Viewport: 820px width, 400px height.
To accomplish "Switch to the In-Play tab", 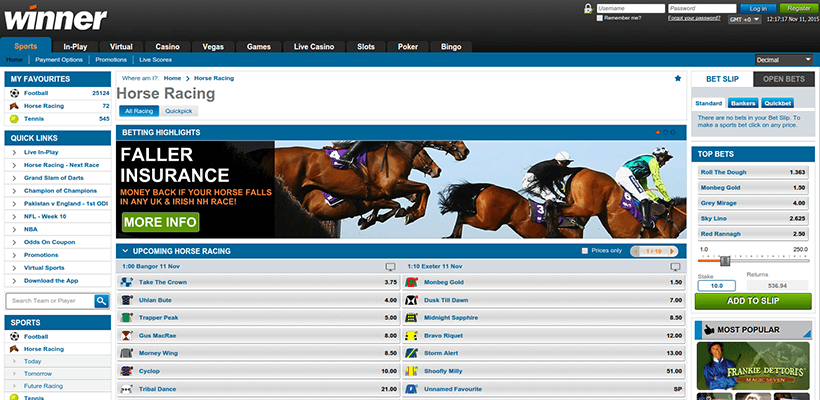I will click(75, 47).
